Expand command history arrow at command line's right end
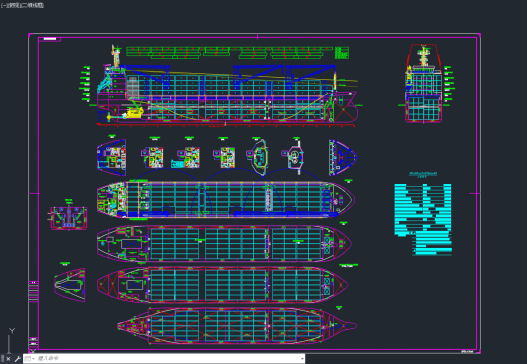 pyautogui.click(x=302, y=359)
